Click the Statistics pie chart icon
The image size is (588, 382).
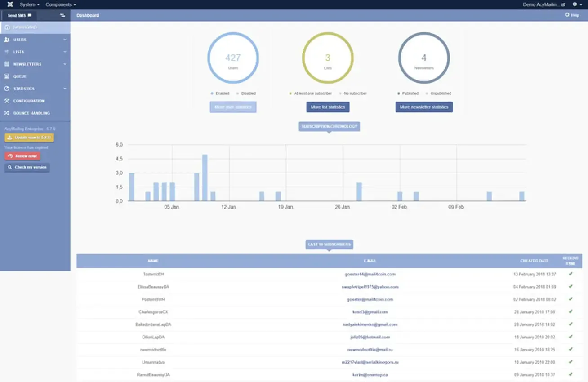(x=7, y=89)
